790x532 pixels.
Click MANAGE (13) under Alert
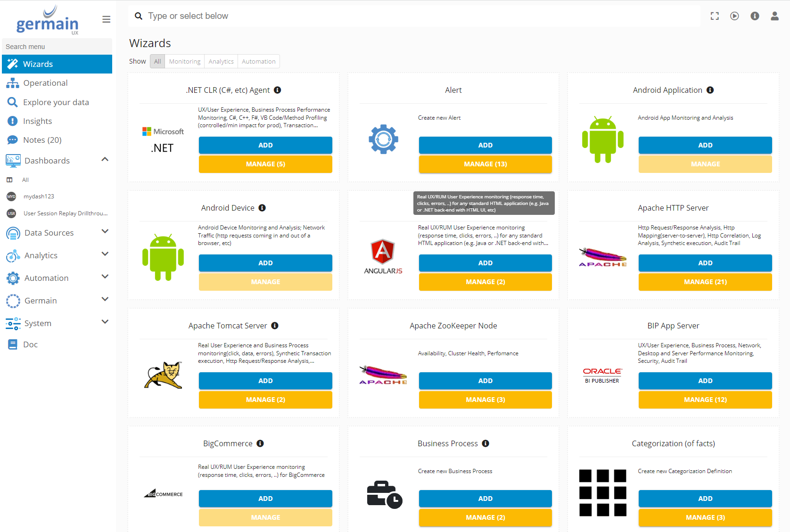pos(485,164)
